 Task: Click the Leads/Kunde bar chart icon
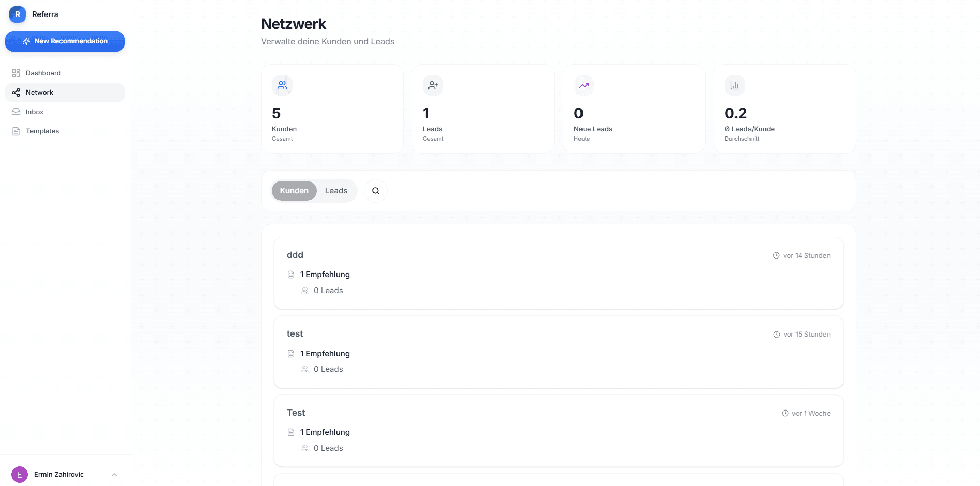(x=735, y=85)
